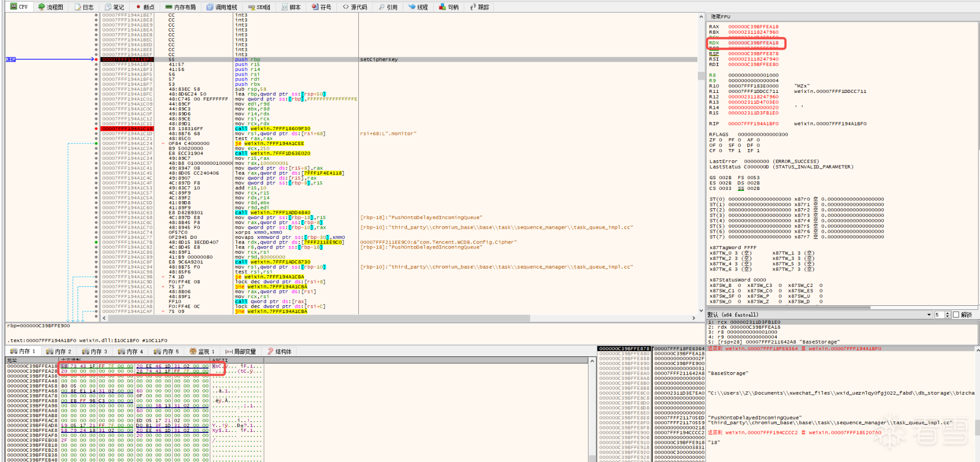Open the 句柄 (handles) view
Screen dimensions: 980x462
click(x=449, y=7)
